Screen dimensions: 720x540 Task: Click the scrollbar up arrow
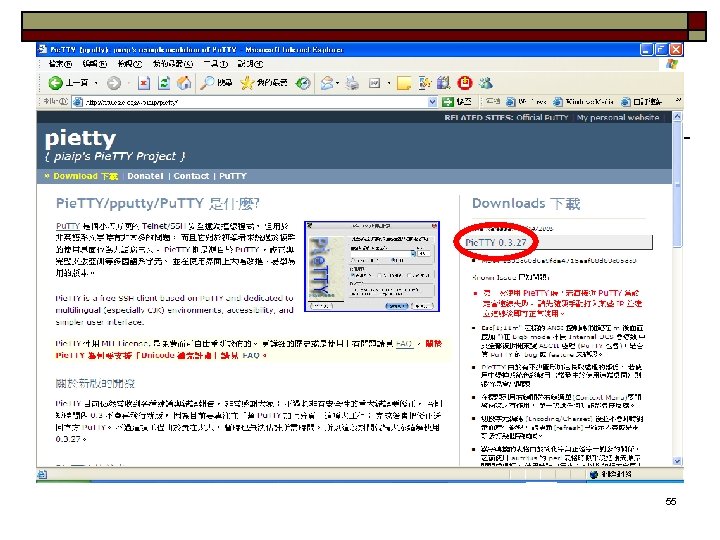click(x=677, y=117)
